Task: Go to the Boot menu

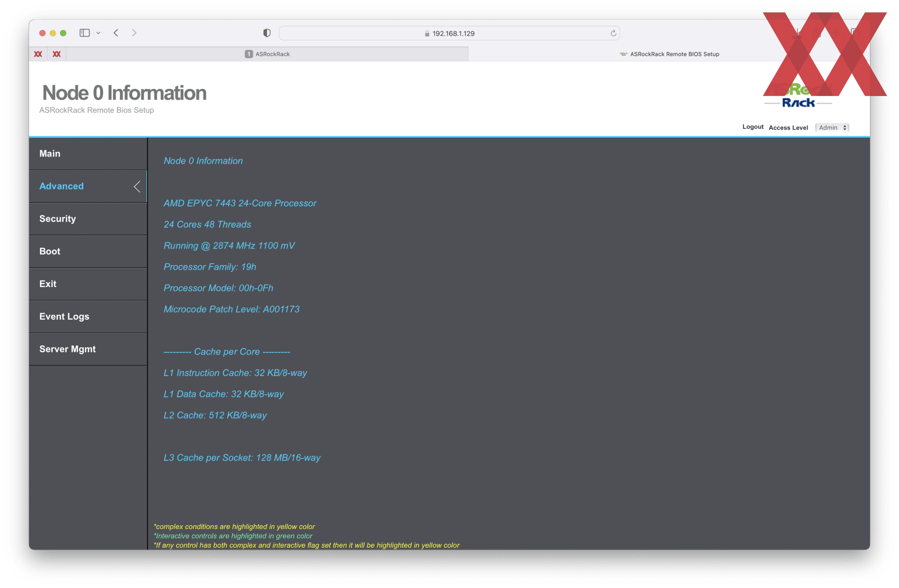Action: (x=50, y=251)
